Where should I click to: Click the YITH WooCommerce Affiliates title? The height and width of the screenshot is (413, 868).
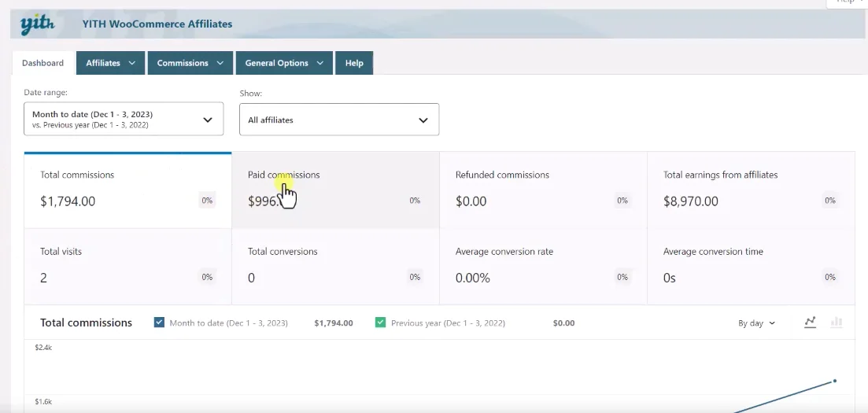coord(157,24)
